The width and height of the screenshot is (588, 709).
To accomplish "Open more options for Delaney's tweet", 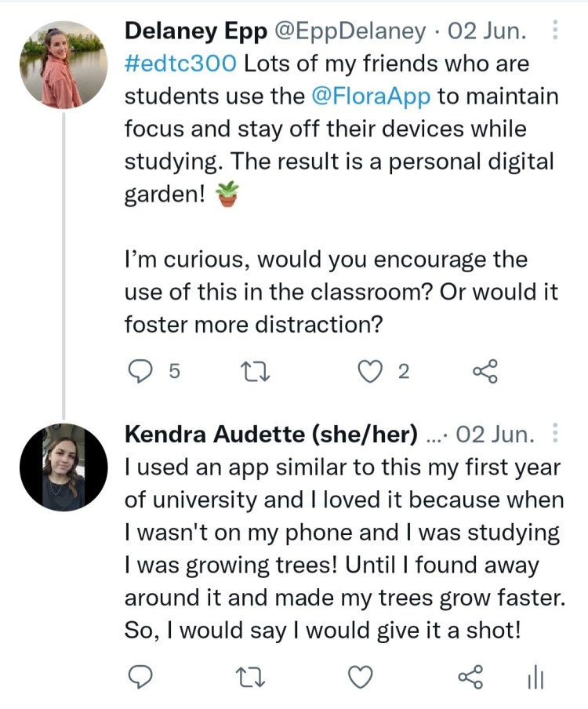I will coord(555,31).
